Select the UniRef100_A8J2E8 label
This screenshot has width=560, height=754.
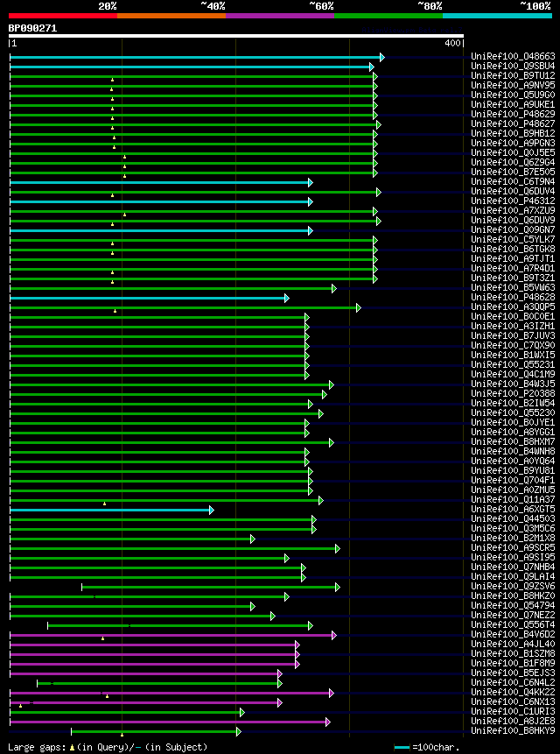pyautogui.click(x=513, y=721)
